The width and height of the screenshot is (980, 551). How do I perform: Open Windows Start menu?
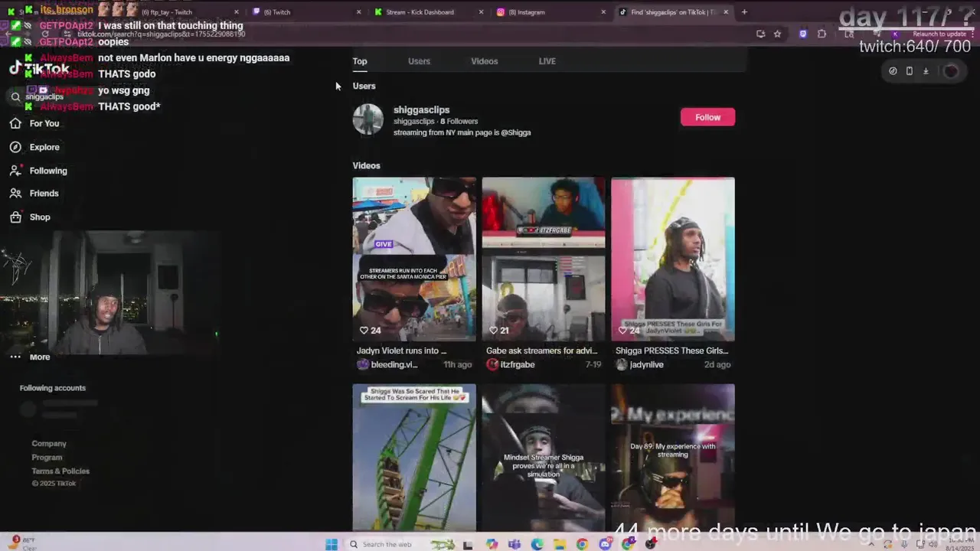point(332,544)
